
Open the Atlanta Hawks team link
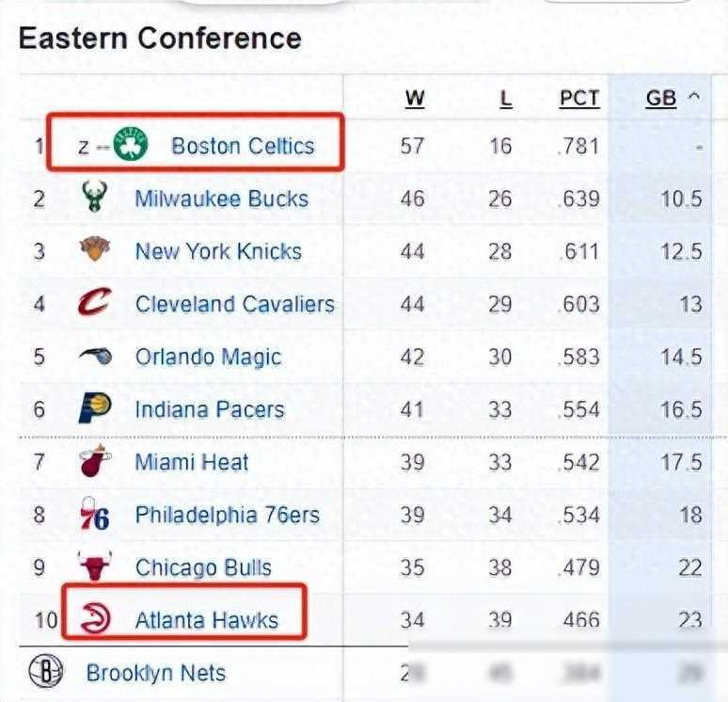pos(207,619)
